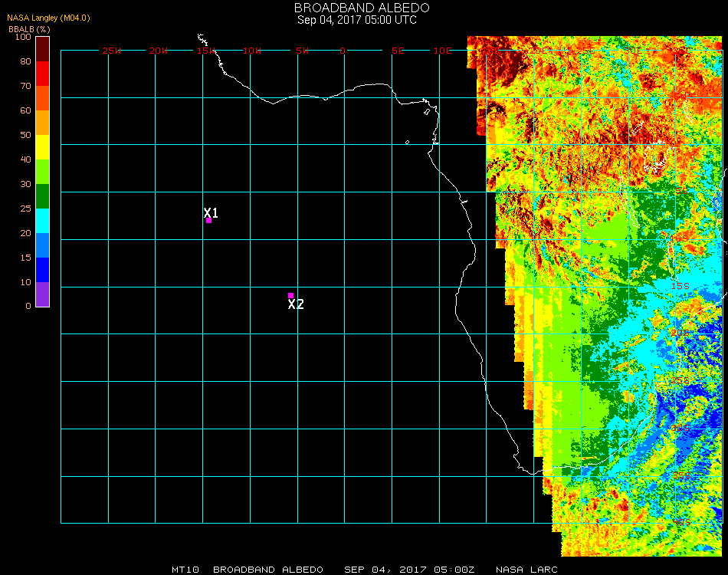
Task: Click the Sep 04, 2017 05:00 UTC timestamp
Action: coord(357,20)
